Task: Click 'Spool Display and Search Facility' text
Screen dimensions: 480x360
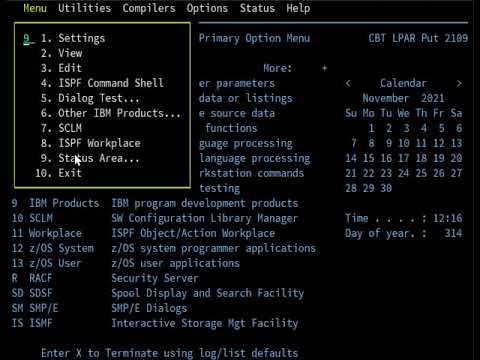Action: [208, 293]
